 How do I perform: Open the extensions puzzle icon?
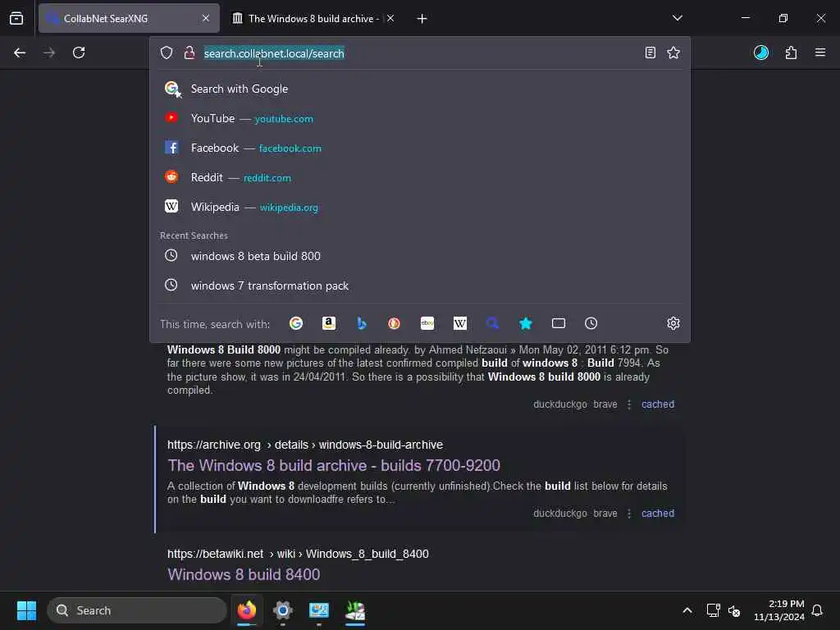pyautogui.click(x=791, y=52)
